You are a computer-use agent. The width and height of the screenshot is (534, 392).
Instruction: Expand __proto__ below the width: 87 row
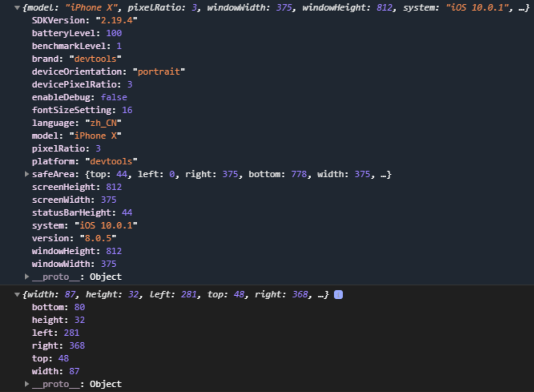(27, 384)
